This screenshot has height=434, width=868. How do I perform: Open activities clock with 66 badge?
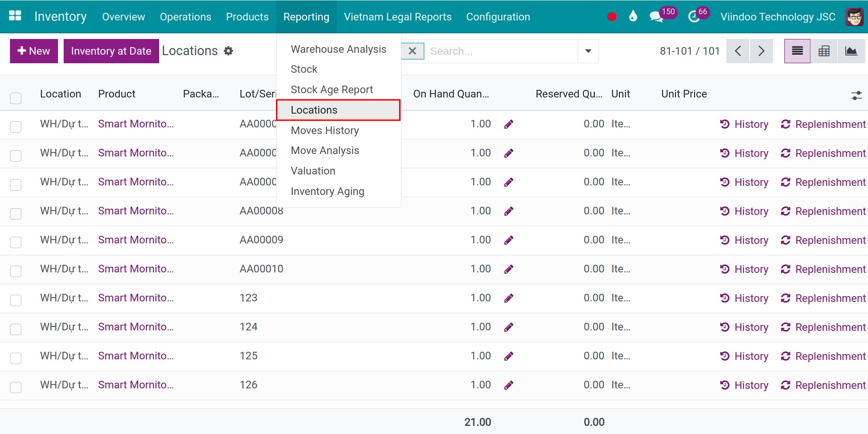(698, 15)
